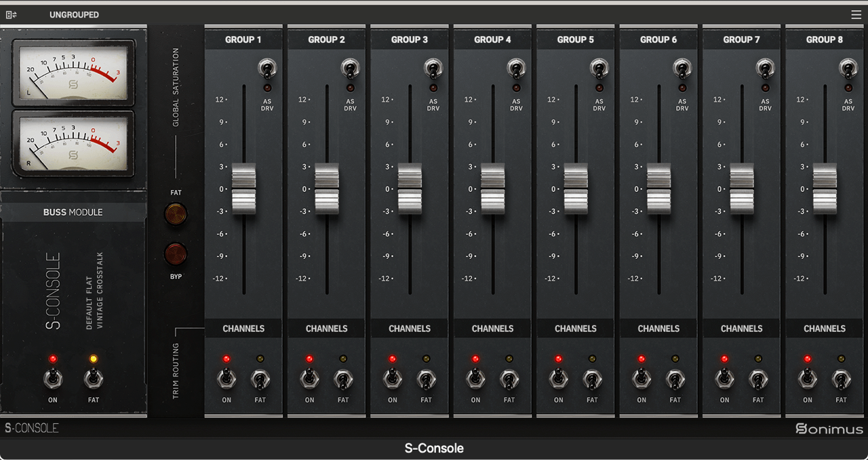Image resolution: width=868 pixels, height=460 pixels.
Task: Flip the Group 3 channels ON switch
Action: pyautogui.click(x=393, y=378)
